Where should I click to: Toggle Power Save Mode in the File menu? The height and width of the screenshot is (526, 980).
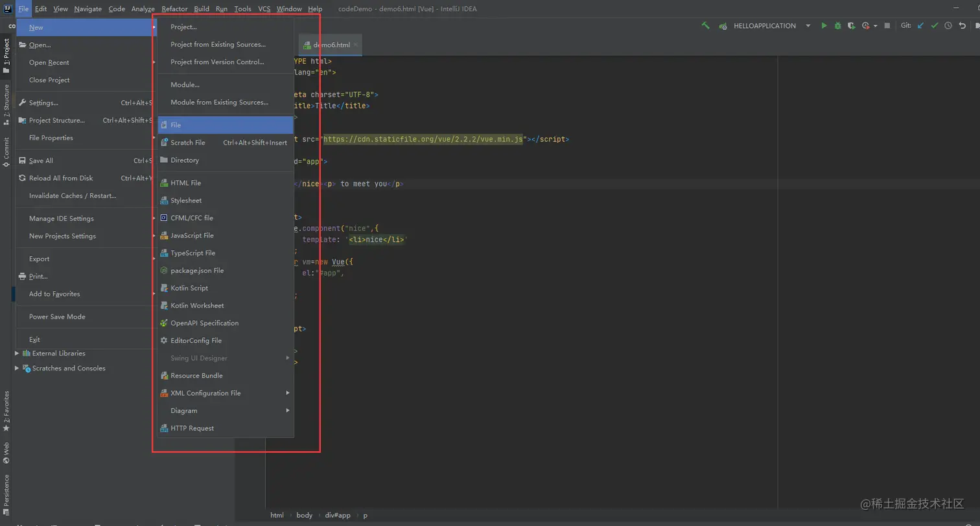87,317
